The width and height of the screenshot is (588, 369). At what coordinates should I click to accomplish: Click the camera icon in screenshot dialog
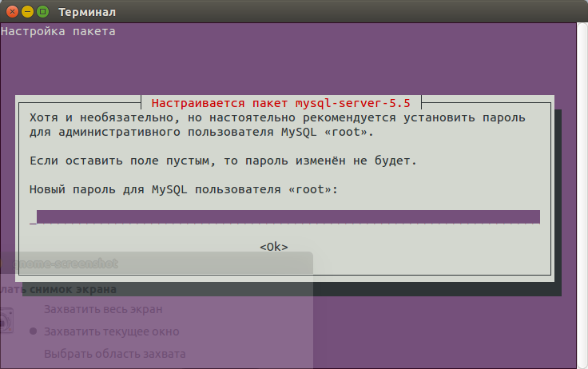coord(6,320)
